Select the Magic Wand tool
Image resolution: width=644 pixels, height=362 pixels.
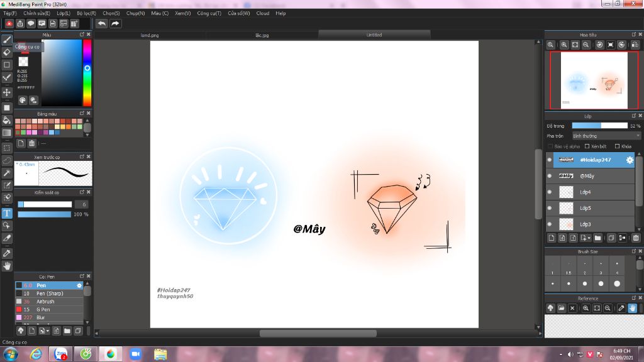(x=7, y=173)
